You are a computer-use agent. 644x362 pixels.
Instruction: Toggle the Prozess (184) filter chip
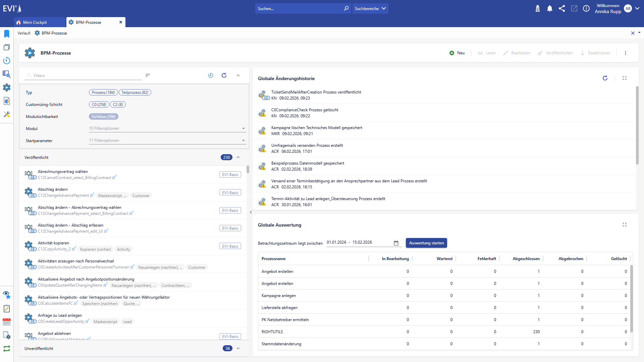(x=103, y=92)
